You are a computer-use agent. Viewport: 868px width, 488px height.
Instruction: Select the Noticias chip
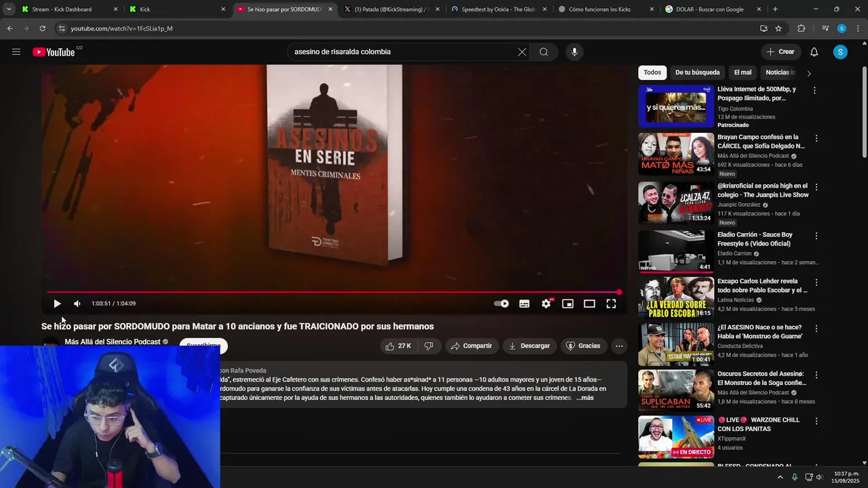point(780,73)
